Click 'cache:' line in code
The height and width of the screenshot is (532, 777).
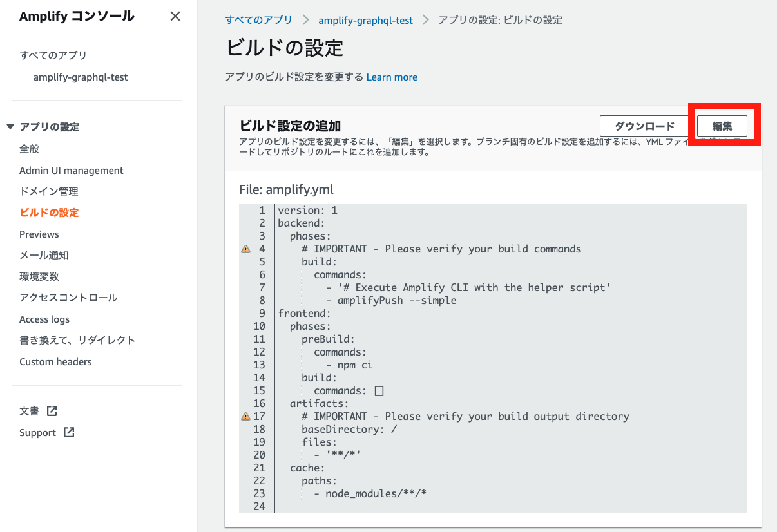307,468
